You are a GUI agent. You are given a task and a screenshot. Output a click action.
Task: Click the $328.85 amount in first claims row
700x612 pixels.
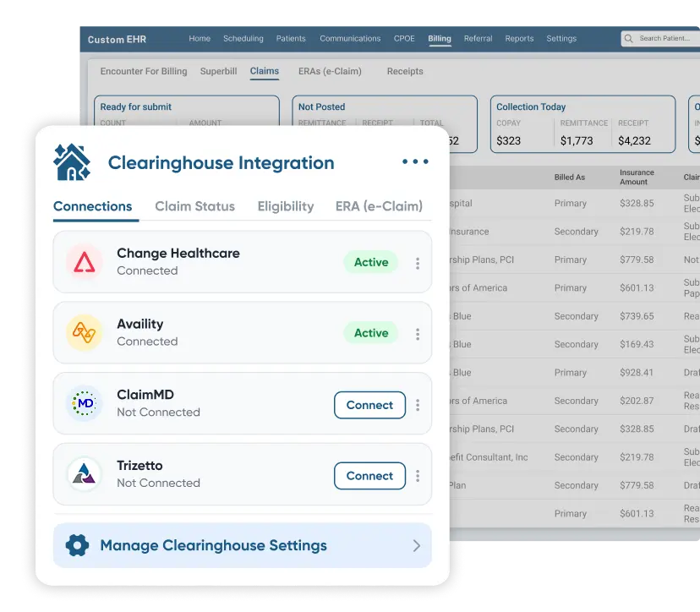[x=637, y=203]
